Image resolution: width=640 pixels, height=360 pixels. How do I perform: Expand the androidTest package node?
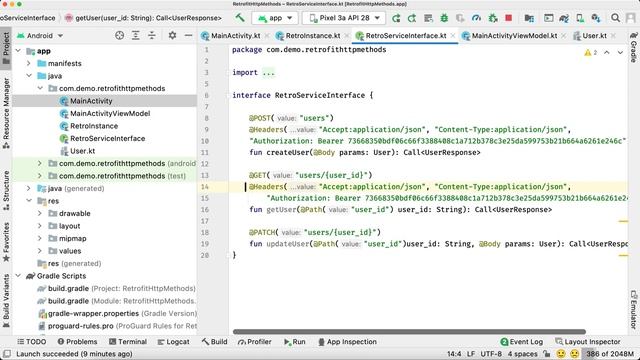pos(40,163)
